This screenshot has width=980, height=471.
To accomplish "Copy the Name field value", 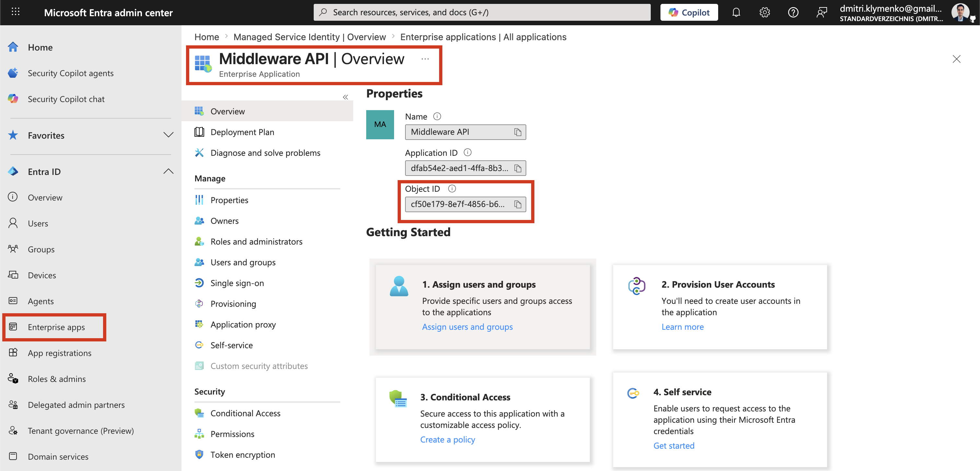I will pos(518,132).
